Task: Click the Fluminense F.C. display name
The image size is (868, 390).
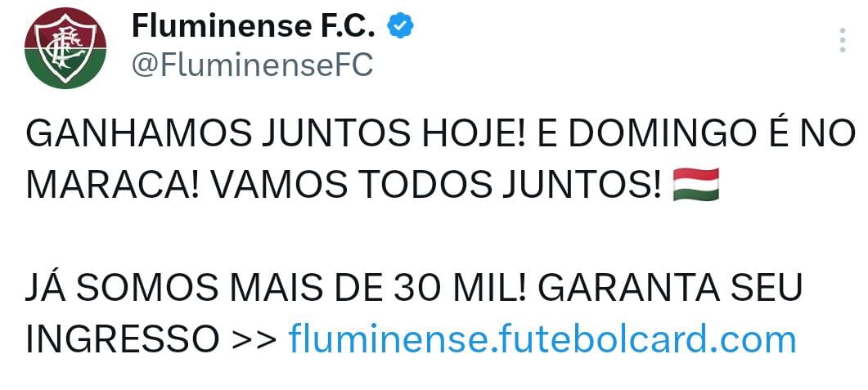Action: (254, 27)
